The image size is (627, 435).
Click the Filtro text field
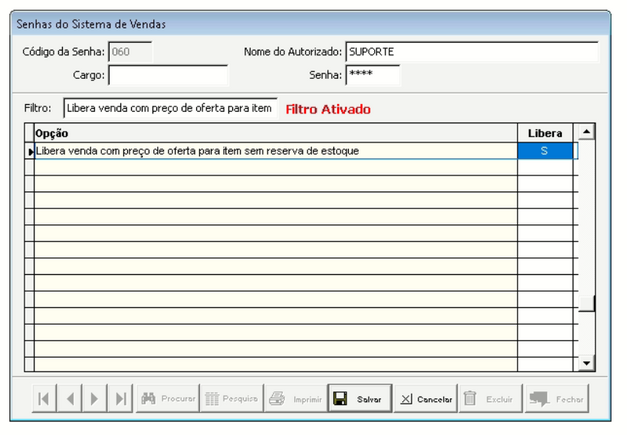[x=170, y=108]
